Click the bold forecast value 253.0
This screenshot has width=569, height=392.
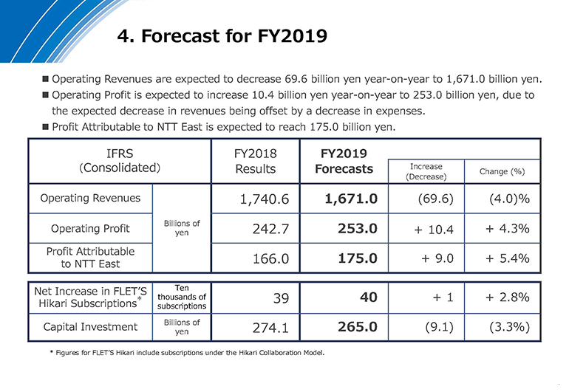(358, 228)
